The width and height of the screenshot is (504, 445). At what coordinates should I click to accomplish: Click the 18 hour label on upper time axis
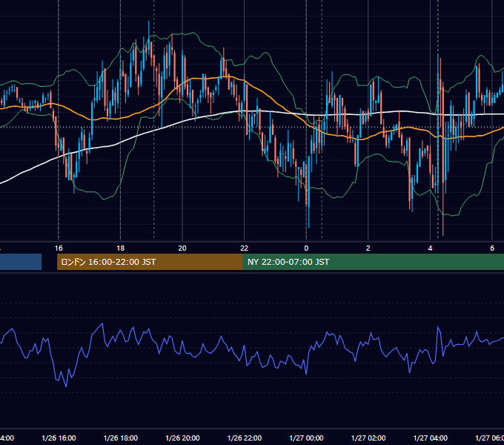(121, 248)
